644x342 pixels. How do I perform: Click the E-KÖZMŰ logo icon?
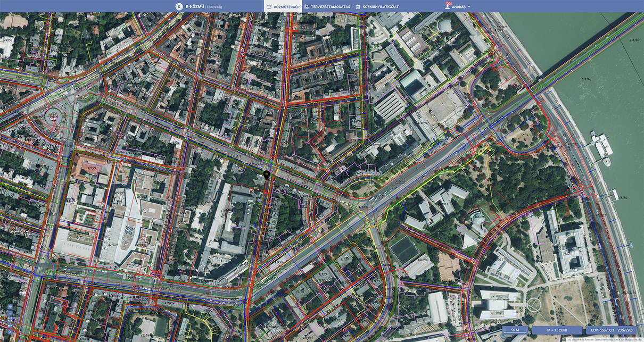[x=178, y=6]
